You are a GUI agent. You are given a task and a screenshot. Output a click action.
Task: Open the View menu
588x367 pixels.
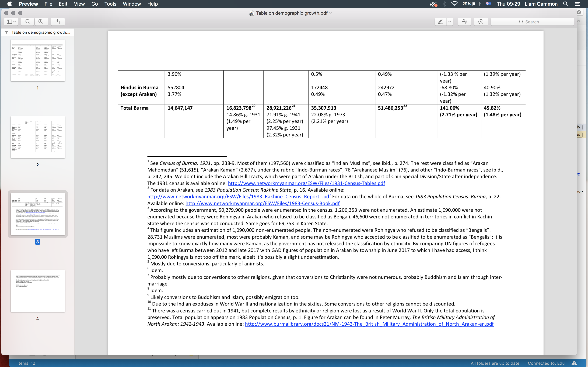coord(79,4)
